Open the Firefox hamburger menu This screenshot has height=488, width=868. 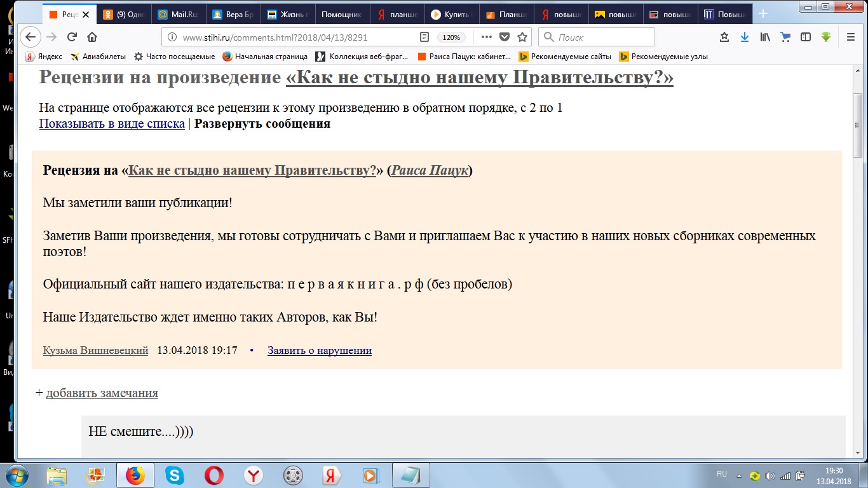[851, 37]
